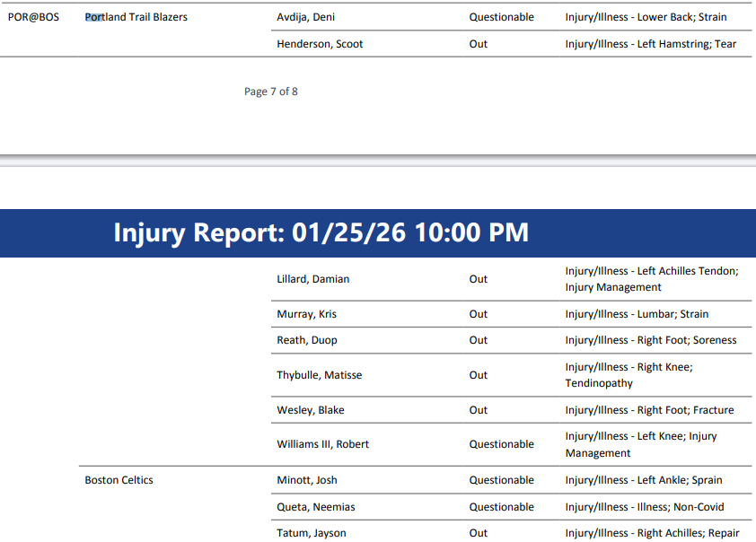Click Queta, Neemias in the player column

(x=315, y=507)
